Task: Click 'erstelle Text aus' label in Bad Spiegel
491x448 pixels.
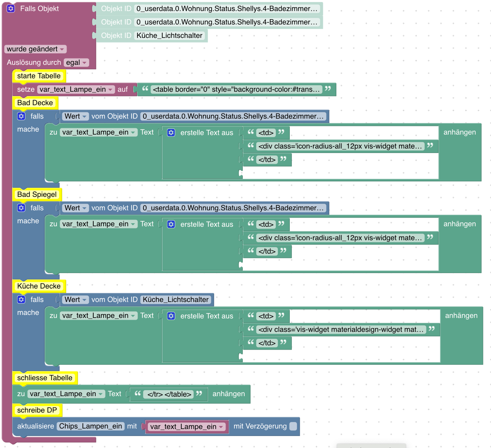Action: (x=206, y=224)
